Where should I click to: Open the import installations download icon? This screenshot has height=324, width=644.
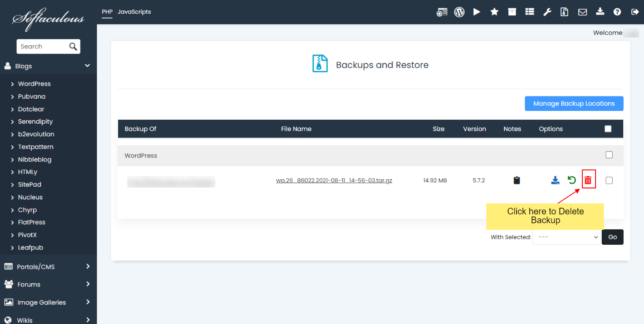(x=600, y=12)
